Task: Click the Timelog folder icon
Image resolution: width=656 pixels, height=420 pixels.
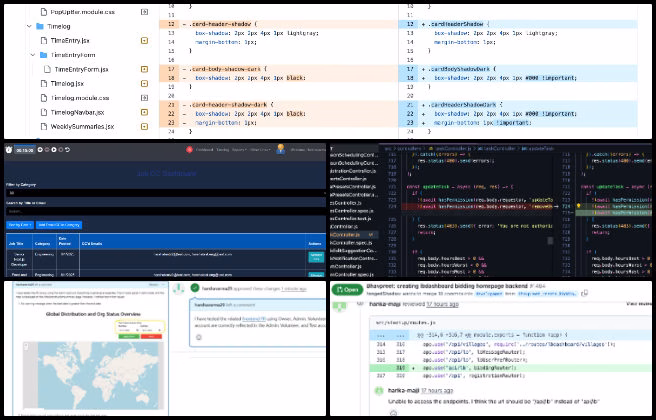Action: tap(40, 26)
